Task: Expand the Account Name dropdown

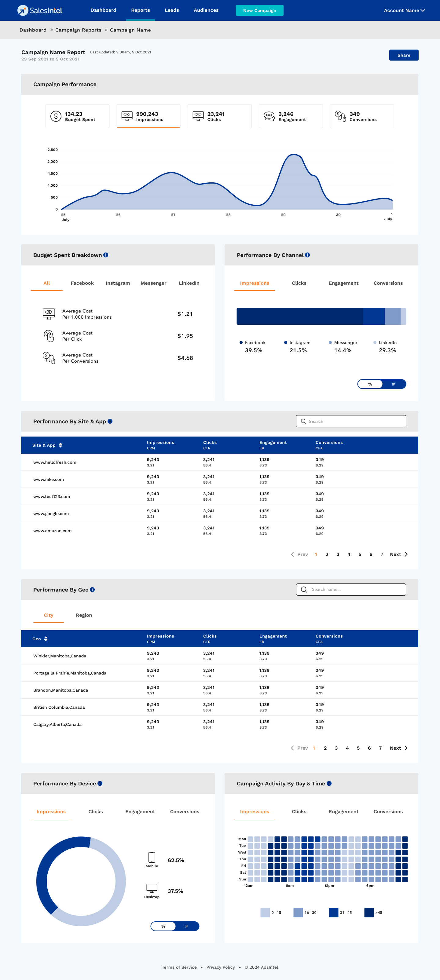Action: click(404, 10)
